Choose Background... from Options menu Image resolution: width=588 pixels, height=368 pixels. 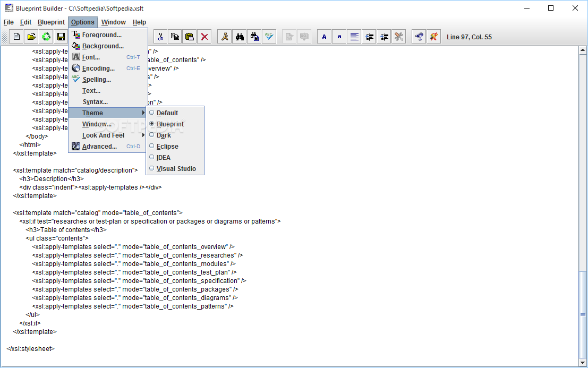pyautogui.click(x=108, y=46)
